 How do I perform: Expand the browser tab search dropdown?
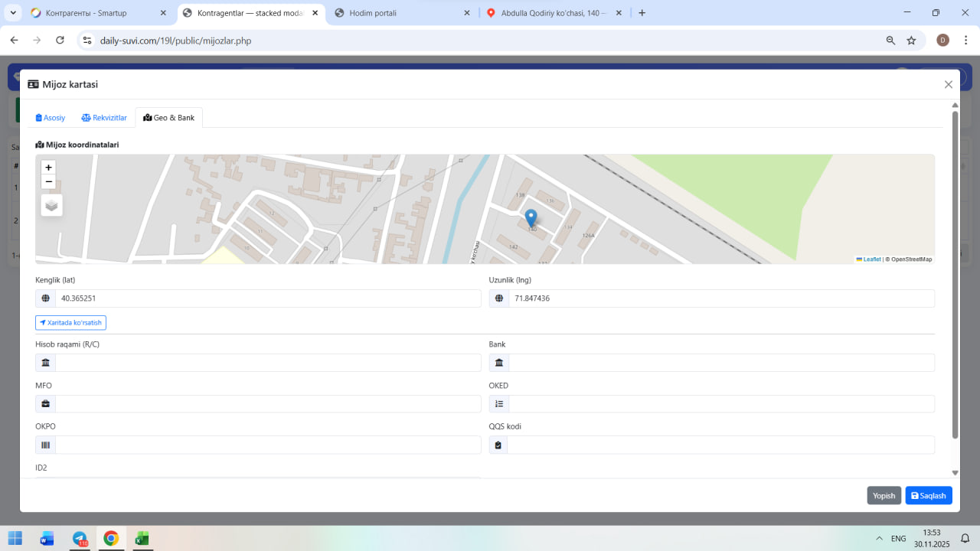[x=13, y=13]
